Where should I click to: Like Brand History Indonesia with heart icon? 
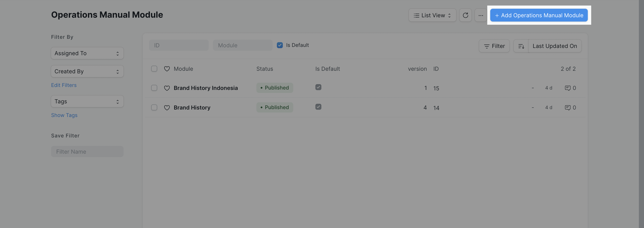[167, 88]
